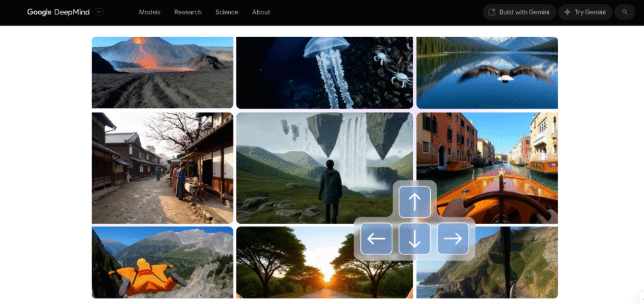
Task: Open the Models menu
Action: tap(150, 12)
